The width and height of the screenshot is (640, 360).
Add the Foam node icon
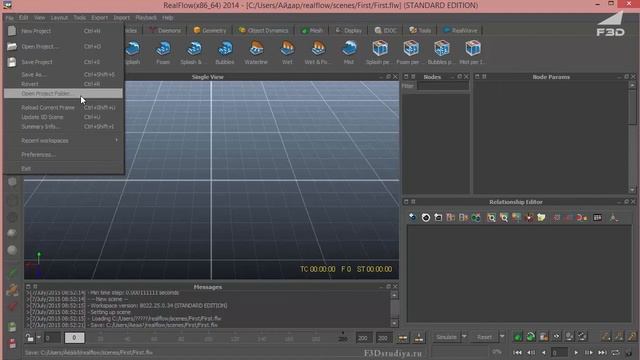163,49
